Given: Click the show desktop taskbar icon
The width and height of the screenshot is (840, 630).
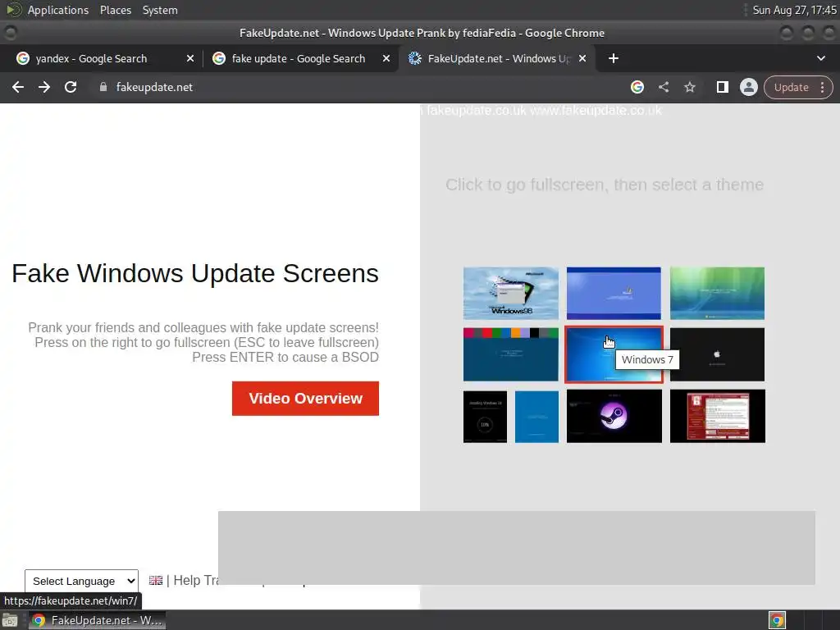Looking at the screenshot, I should 10,620.
